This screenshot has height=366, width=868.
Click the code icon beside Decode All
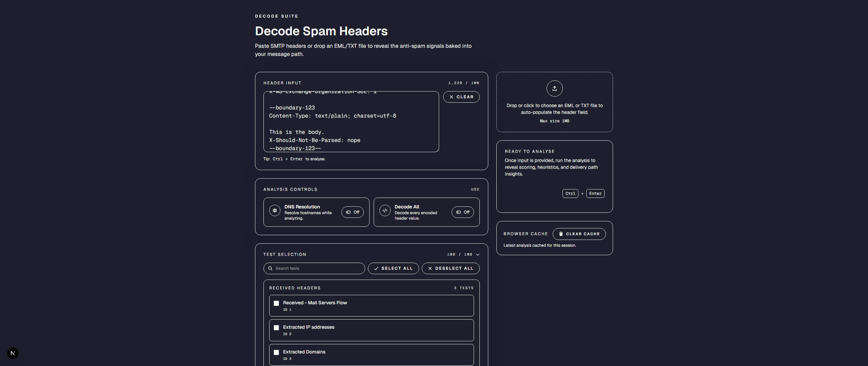point(385,210)
